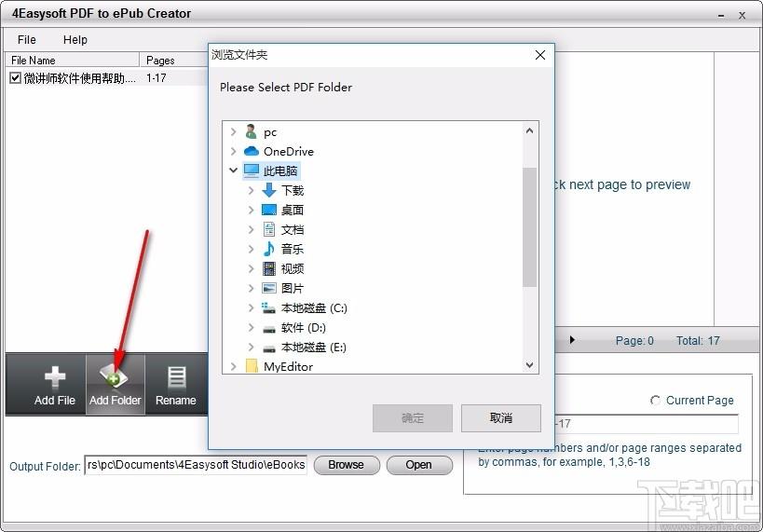Click the File Name column header

click(x=72, y=60)
